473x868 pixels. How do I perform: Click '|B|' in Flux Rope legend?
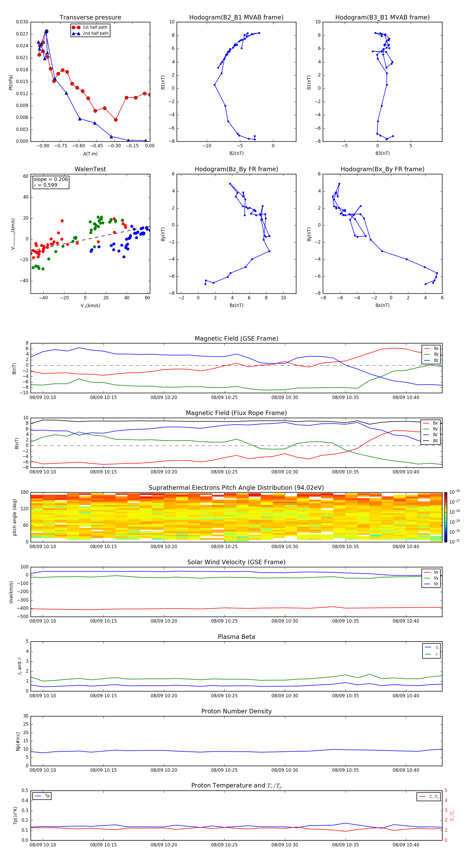[x=435, y=441]
